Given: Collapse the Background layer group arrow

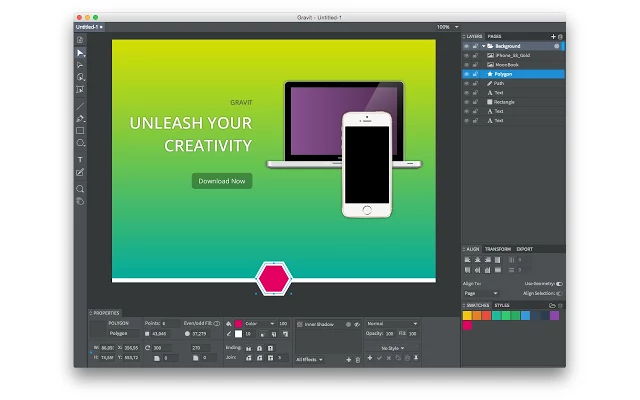Looking at the screenshot, I should click(x=484, y=46).
